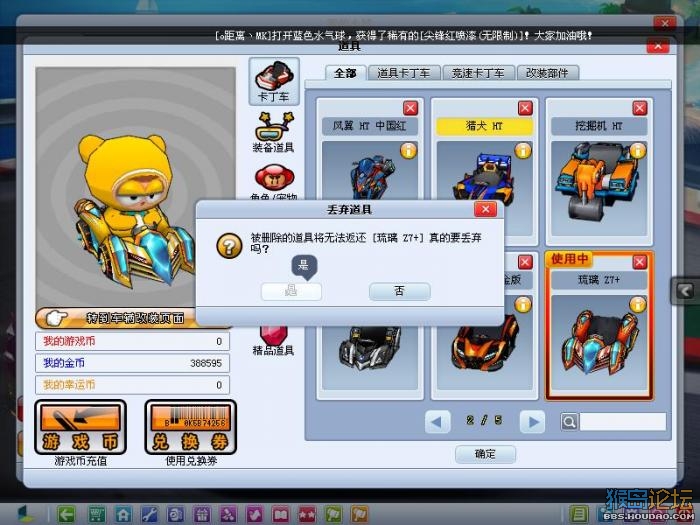Click the home icon in bottom bar
This screenshot has width=700, height=525.
(123, 514)
